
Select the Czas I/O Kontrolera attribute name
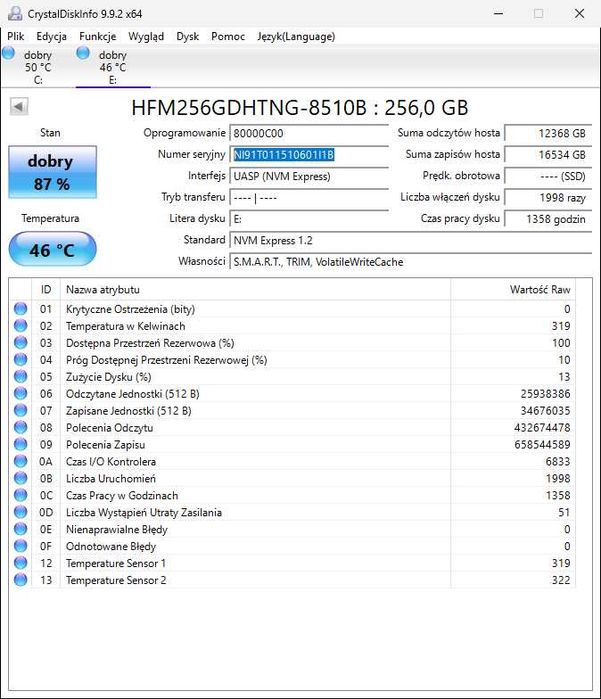(111, 461)
